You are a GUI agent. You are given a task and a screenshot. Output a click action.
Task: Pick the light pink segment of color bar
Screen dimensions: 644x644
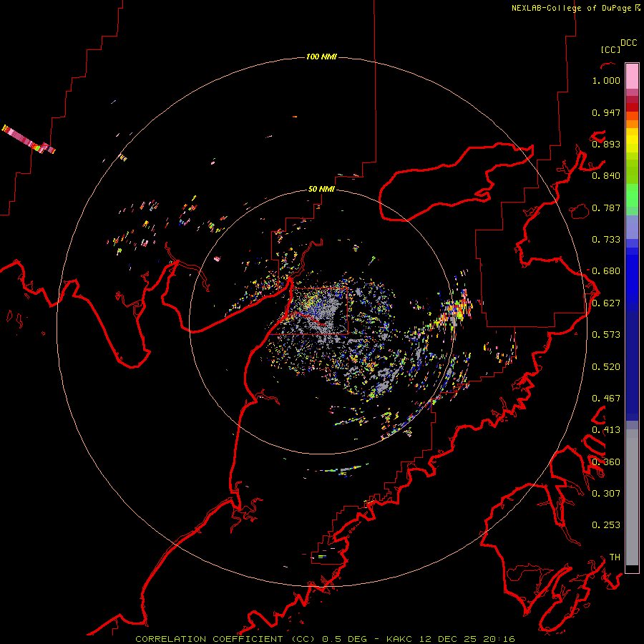coord(632,76)
